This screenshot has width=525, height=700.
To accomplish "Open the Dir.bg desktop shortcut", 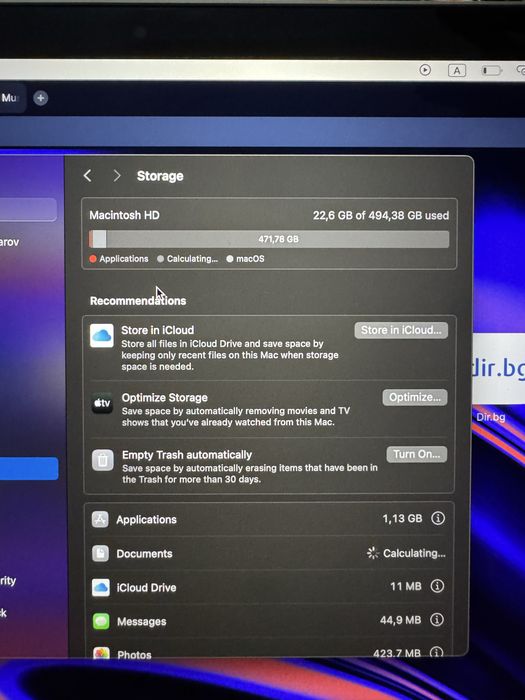I will click(498, 375).
